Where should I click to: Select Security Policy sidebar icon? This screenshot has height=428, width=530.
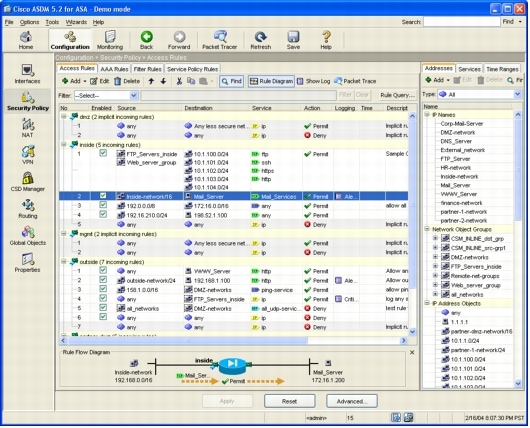pyautogui.click(x=28, y=101)
